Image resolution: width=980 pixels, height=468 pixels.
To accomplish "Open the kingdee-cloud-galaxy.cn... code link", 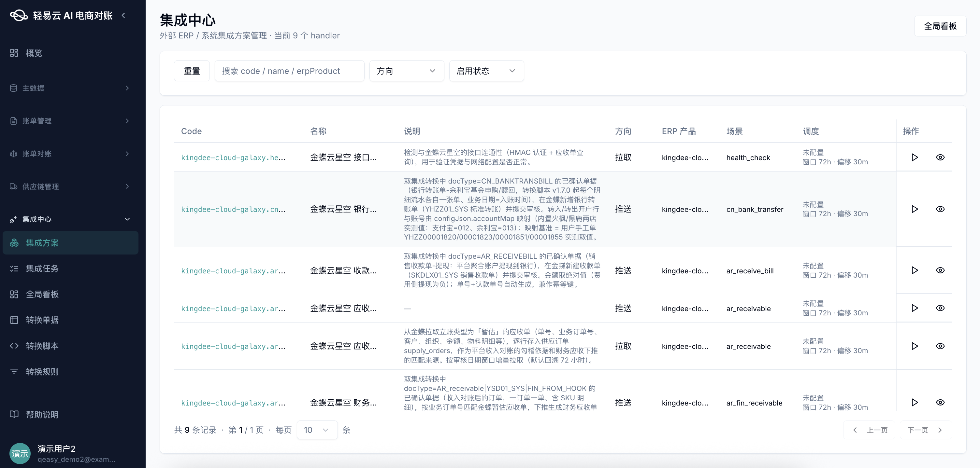I will click(x=233, y=209).
